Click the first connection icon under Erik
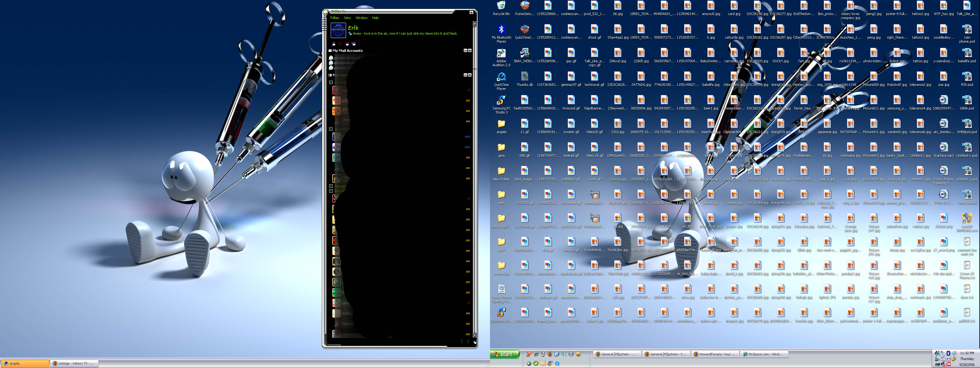The height and width of the screenshot is (368, 980). 334,44
